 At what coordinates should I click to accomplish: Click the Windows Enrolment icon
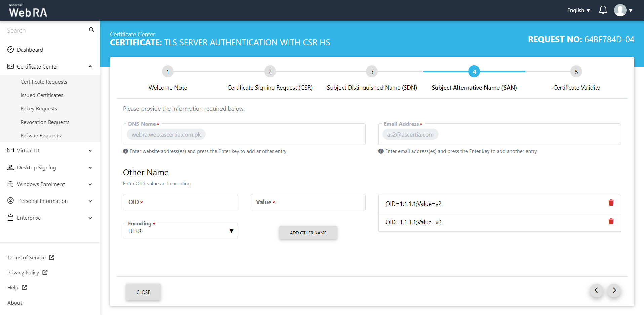coord(11,184)
